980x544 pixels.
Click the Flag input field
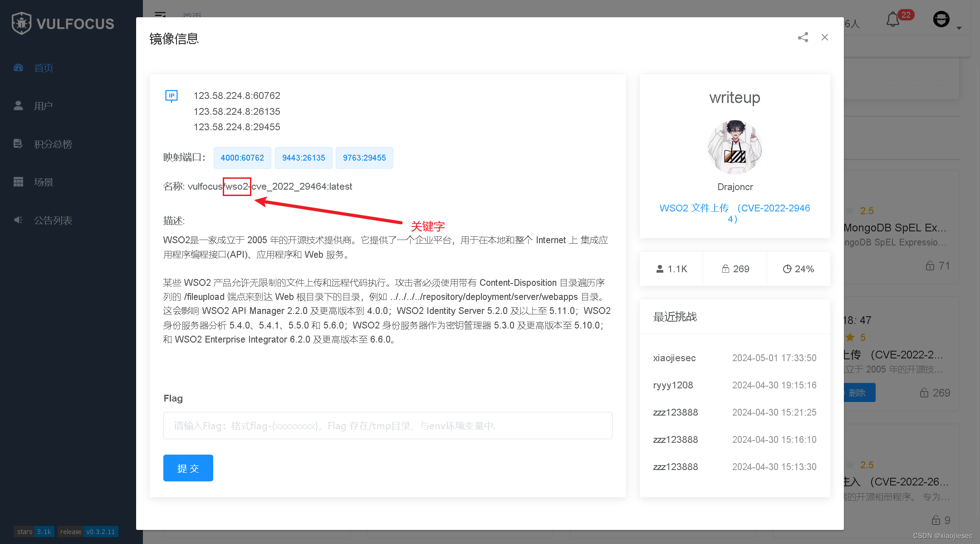click(x=387, y=426)
